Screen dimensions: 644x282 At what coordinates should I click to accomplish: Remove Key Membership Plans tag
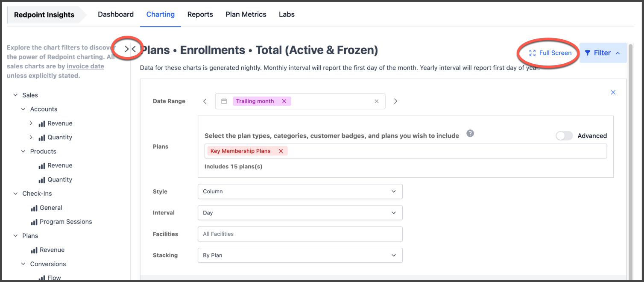click(x=281, y=151)
